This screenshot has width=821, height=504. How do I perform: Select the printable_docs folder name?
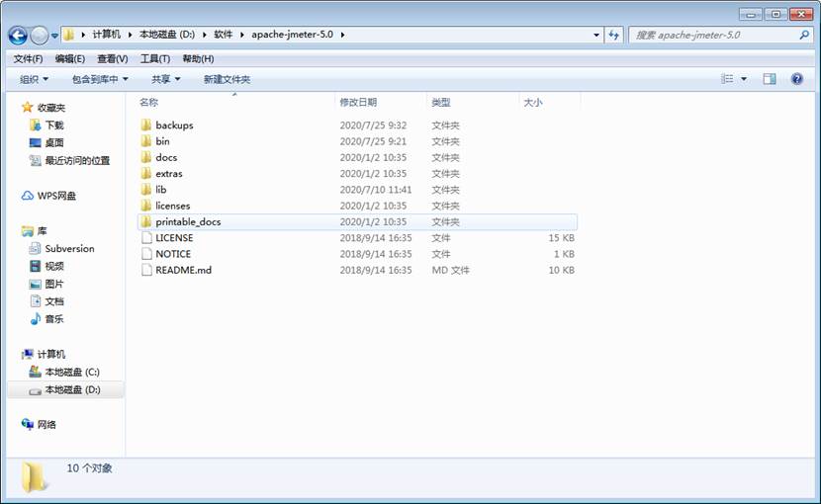[x=188, y=222]
